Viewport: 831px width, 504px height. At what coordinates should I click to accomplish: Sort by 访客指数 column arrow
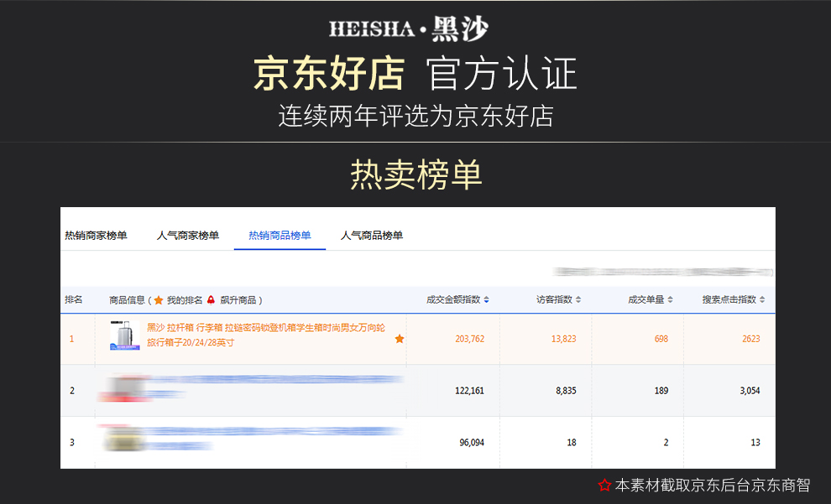pos(578,299)
